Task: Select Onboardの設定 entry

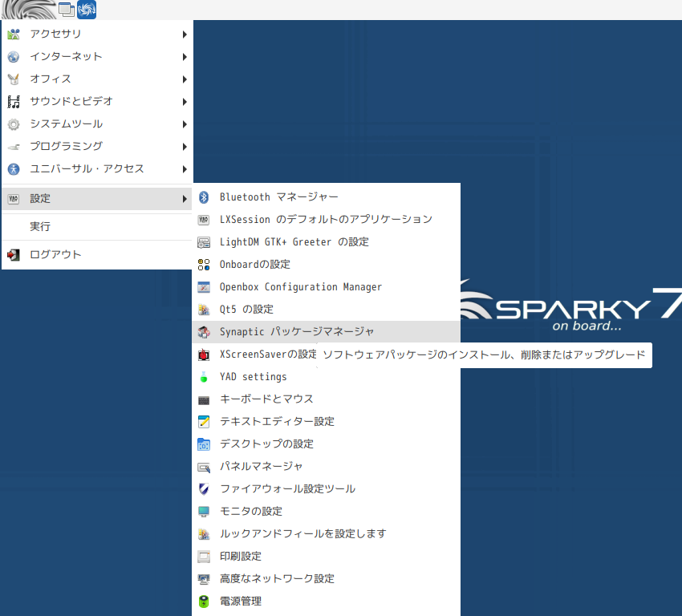Action: (x=326, y=265)
